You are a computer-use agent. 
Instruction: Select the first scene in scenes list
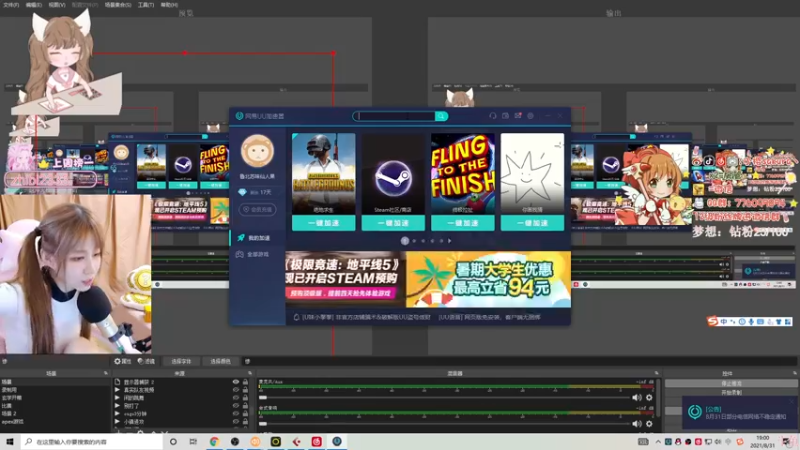tap(7, 382)
